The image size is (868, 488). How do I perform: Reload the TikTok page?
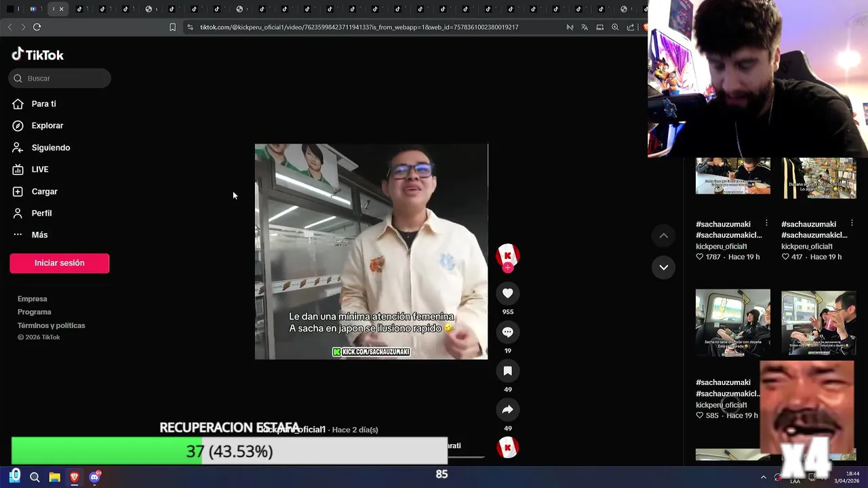37,27
